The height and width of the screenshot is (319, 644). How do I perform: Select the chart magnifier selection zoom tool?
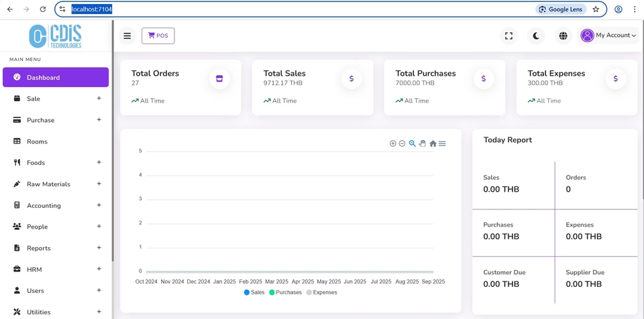pyautogui.click(x=413, y=143)
